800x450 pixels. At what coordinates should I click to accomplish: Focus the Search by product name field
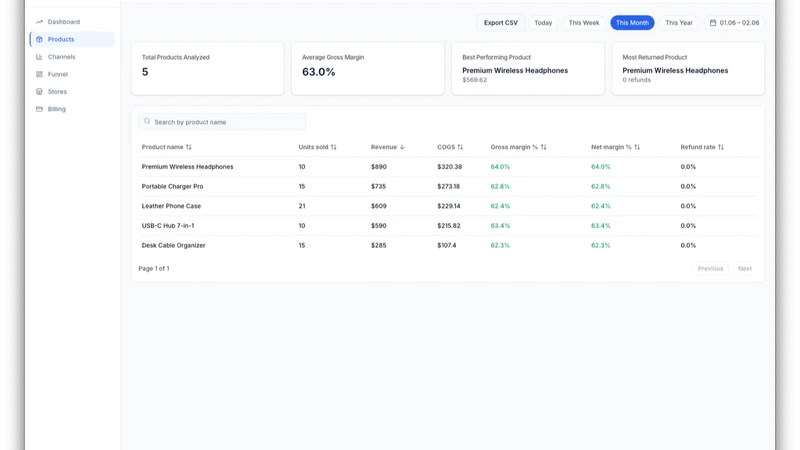[222, 121]
